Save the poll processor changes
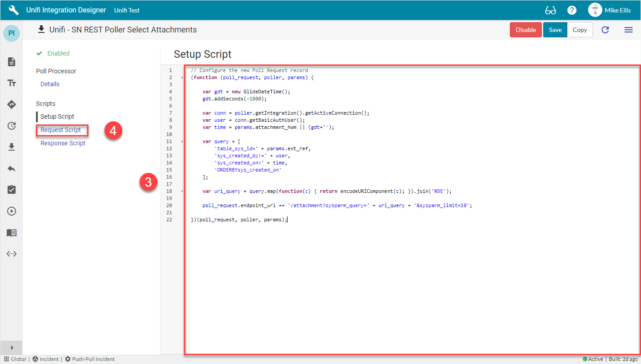The image size is (641, 364). (555, 30)
